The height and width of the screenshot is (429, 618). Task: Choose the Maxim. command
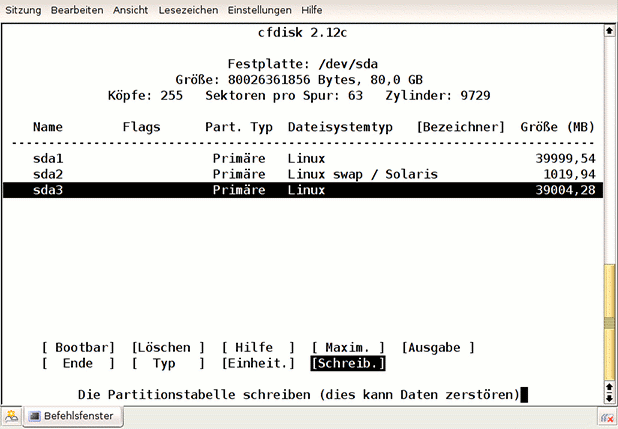pyautogui.click(x=348, y=347)
